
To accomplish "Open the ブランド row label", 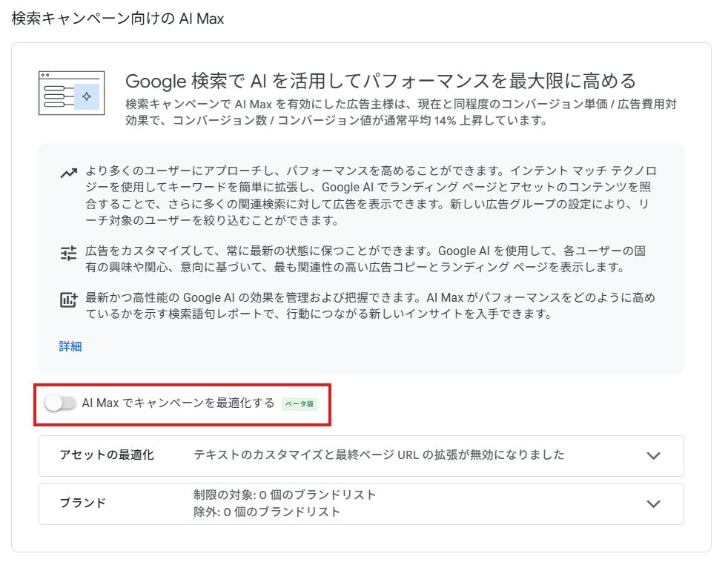I will [83, 503].
